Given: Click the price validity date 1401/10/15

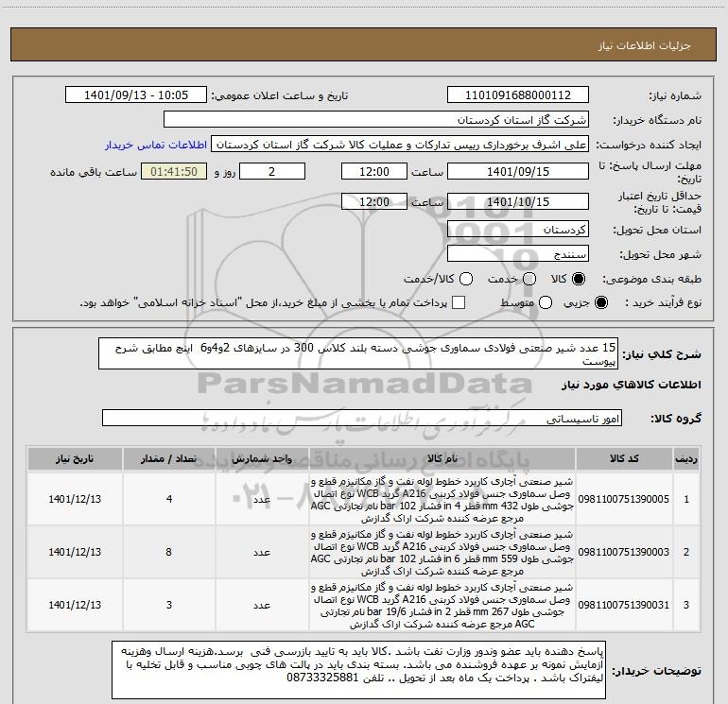Looking at the screenshot, I should tap(518, 201).
